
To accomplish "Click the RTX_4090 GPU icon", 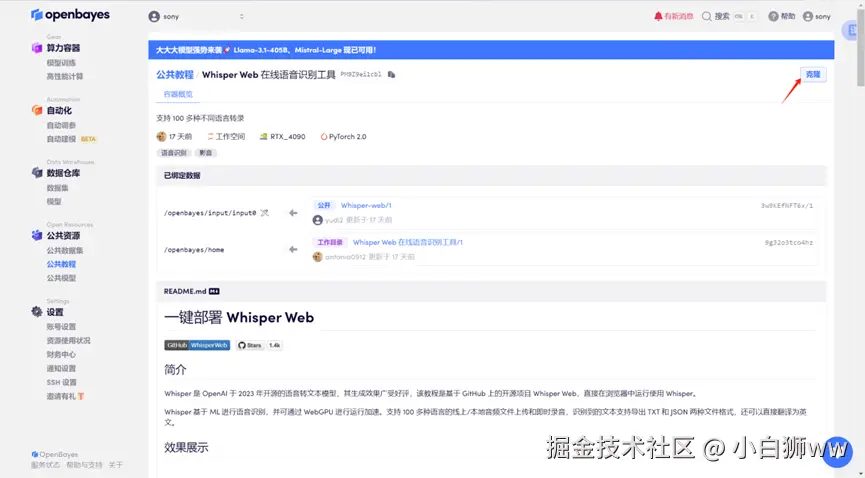I will [264, 136].
